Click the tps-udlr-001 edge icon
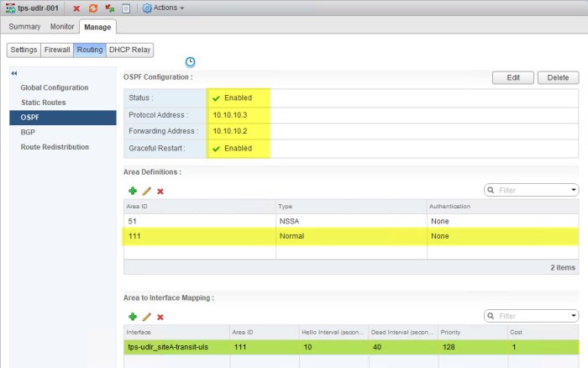The width and height of the screenshot is (588, 368). tap(10, 8)
